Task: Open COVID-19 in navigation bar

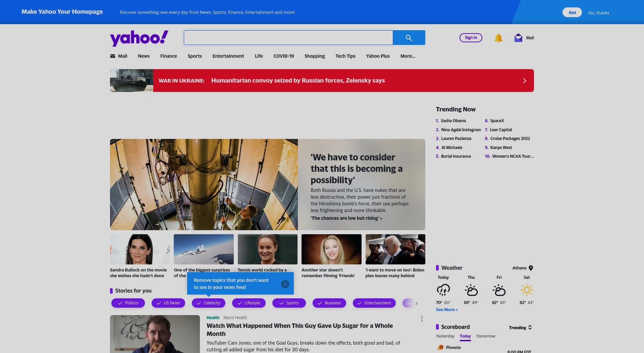Action: pyautogui.click(x=283, y=56)
